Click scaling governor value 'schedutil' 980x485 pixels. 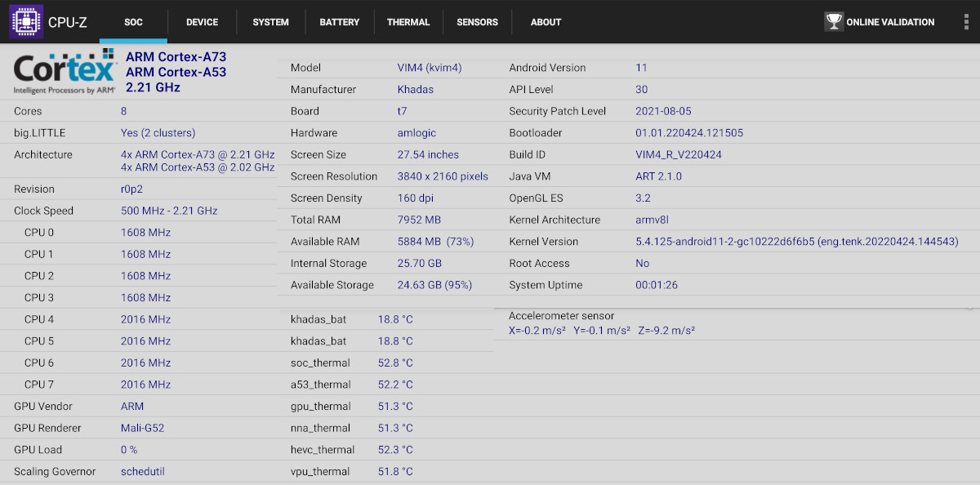coord(143,471)
